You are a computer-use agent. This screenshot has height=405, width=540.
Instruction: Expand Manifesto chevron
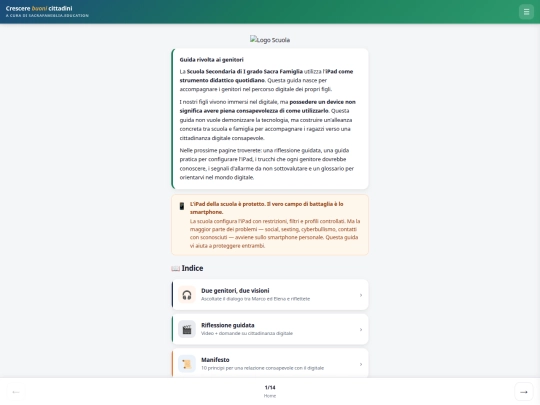(x=361, y=364)
